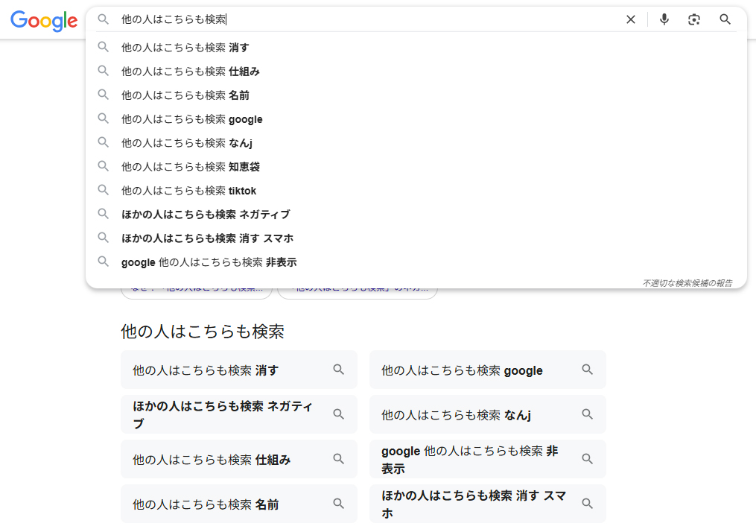Pick the dropdown suggestion ending in 知恵袋
This screenshot has width=756, height=532.
coord(191,167)
